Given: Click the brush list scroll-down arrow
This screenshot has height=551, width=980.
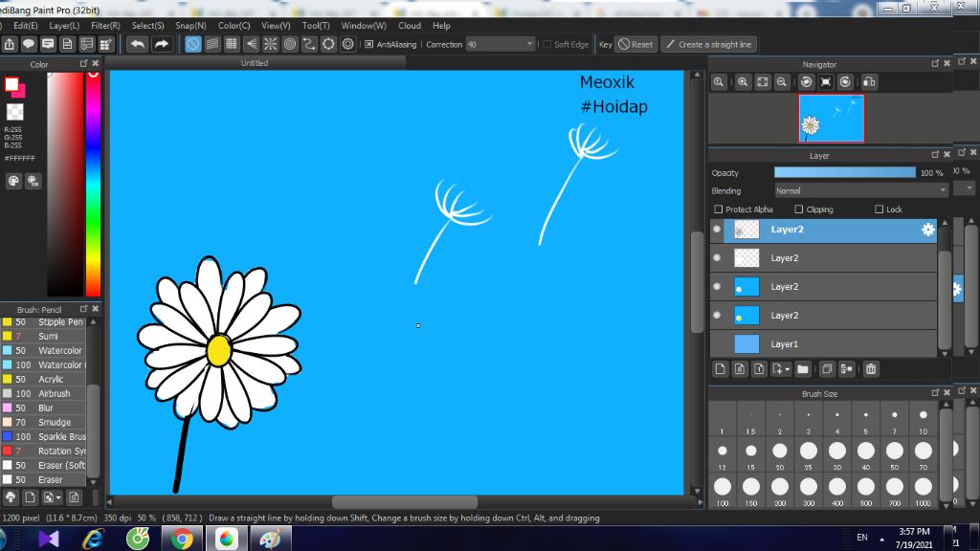Looking at the screenshot, I should [93, 482].
